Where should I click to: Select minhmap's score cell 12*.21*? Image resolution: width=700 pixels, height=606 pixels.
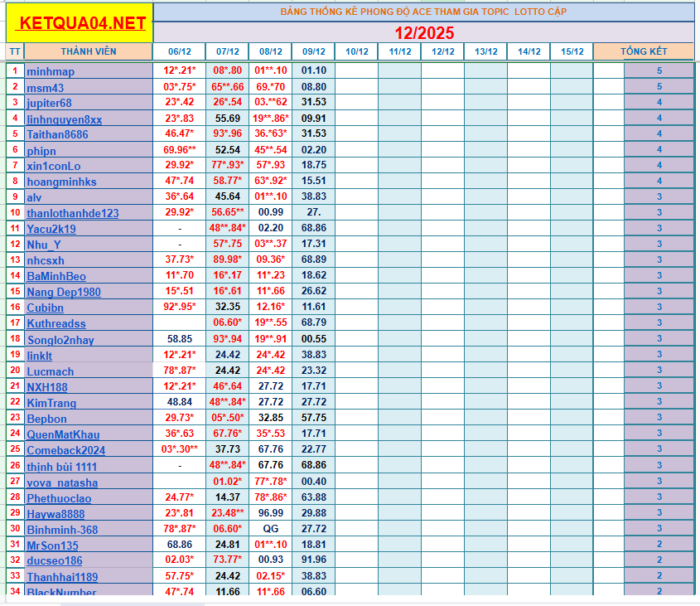180,71
